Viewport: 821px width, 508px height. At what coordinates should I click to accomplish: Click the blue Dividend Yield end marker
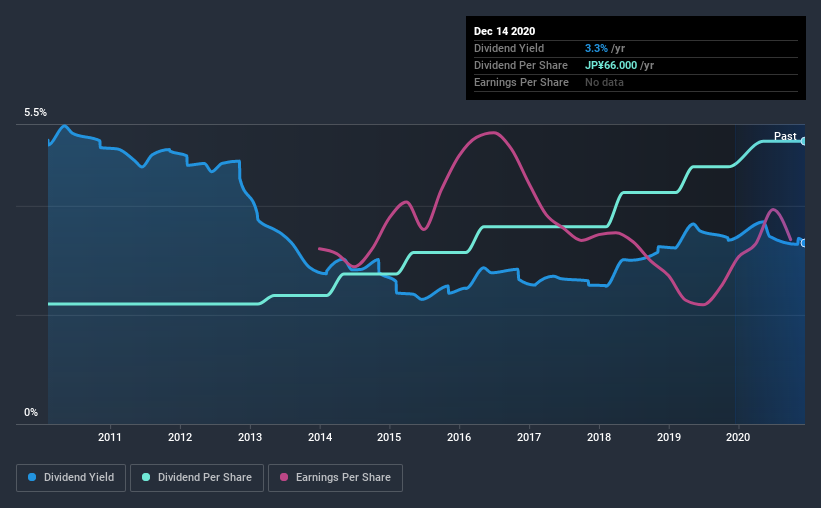804,243
